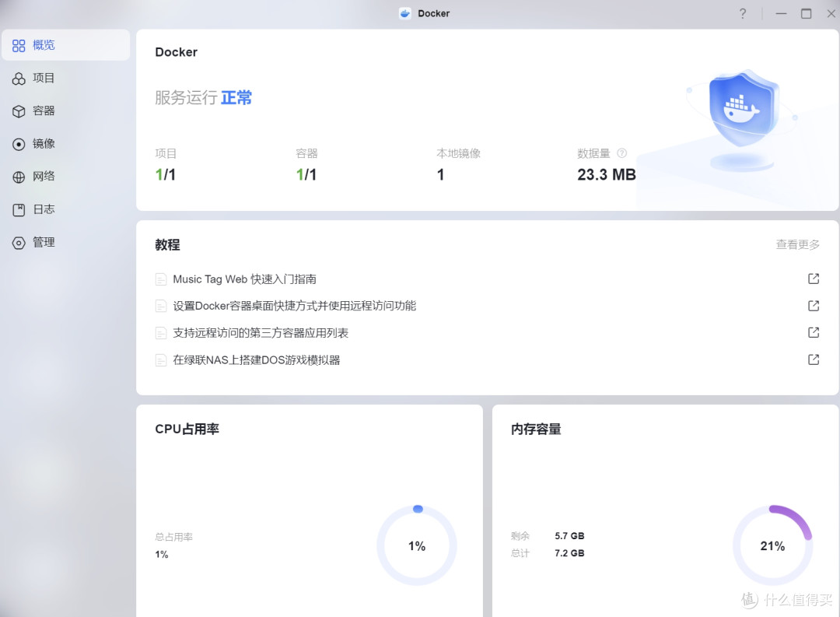Switch to the 概览 overview tab
The height and width of the screenshot is (617, 840).
66,45
